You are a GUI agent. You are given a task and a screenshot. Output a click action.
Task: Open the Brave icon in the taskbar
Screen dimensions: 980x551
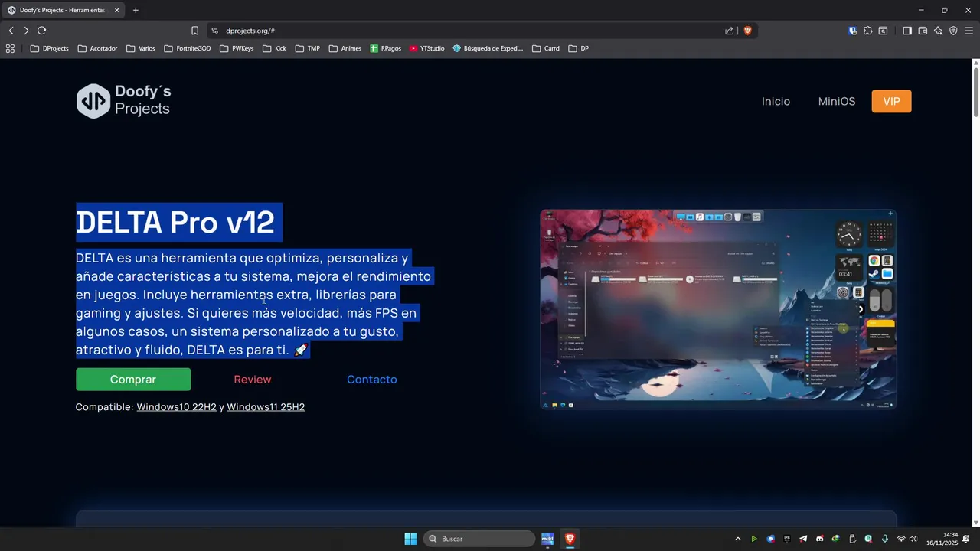570,539
